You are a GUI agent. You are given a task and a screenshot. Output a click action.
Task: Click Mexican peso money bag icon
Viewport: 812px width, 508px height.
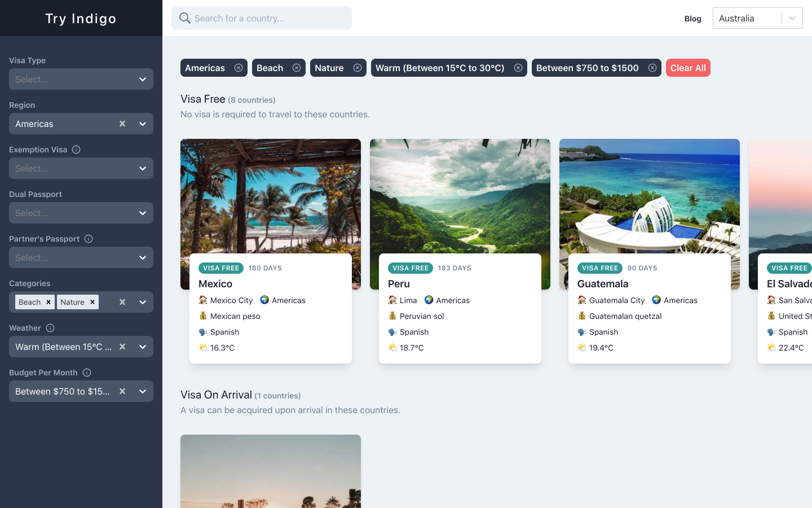(x=203, y=316)
